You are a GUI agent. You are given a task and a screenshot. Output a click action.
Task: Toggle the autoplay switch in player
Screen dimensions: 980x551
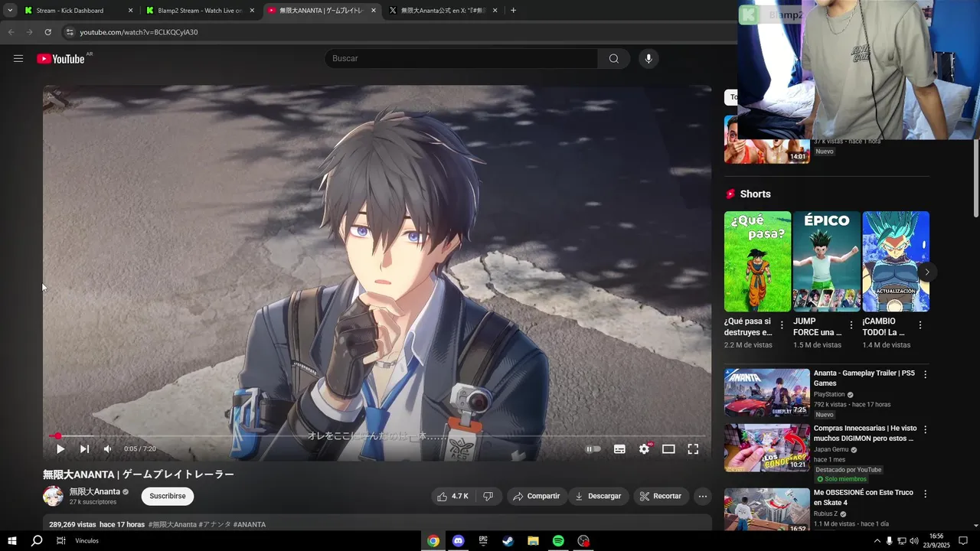click(x=593, y=449)
